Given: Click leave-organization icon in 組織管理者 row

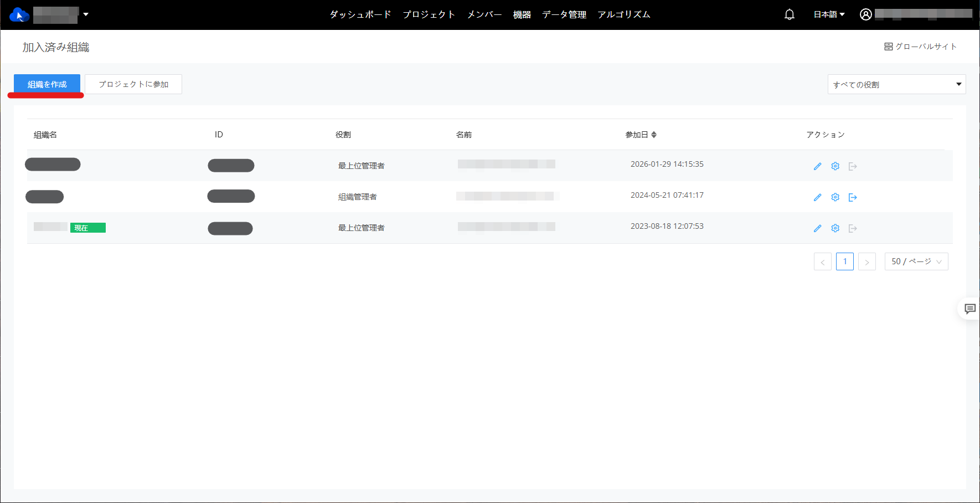Looking at the screenshot, I should tap(853, 197).
